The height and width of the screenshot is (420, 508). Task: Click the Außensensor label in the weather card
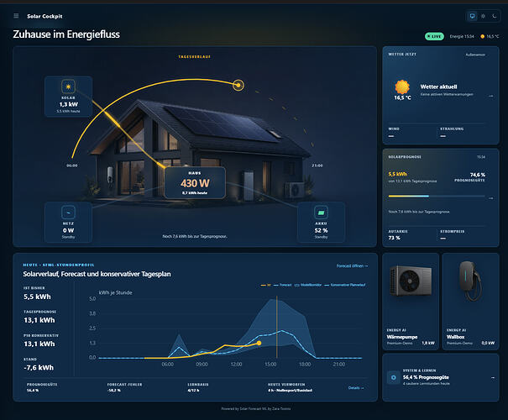tap(475, 55)
